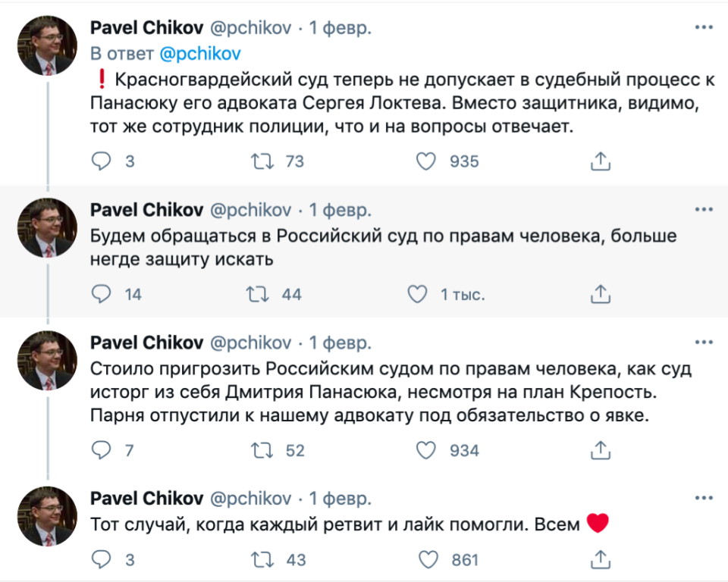This screenshot has width=728, height=582.
Task: Open more menu on second tweet
Action: (x=703, y=210)
